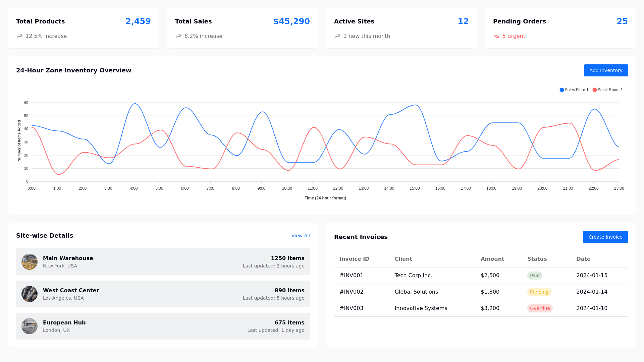Viewport: 644px width, 362px height.
Task: Select the #INV001 invoice ID
Action: [x=351, y=276]
